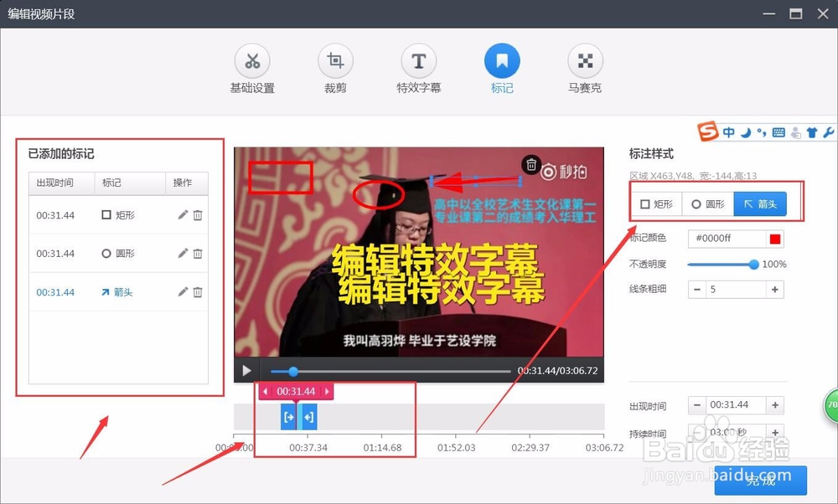838x504 pixels.
Task: Delete the 圆形 marker using the trash icon
Action: click(x=198, y=253)
